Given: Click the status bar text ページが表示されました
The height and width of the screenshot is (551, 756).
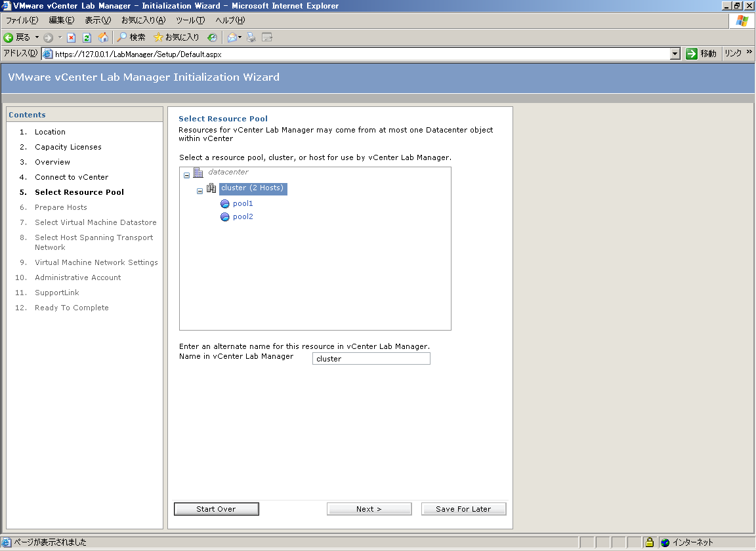Looking at the screenshot, I should 50,542.
